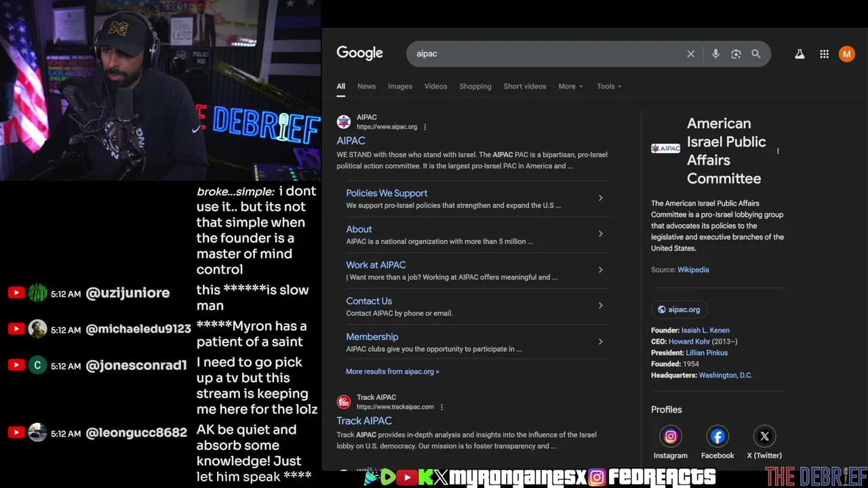This screenshot has width=868, height=488.
Task: Select the All results tab
Action: (340, 86)
